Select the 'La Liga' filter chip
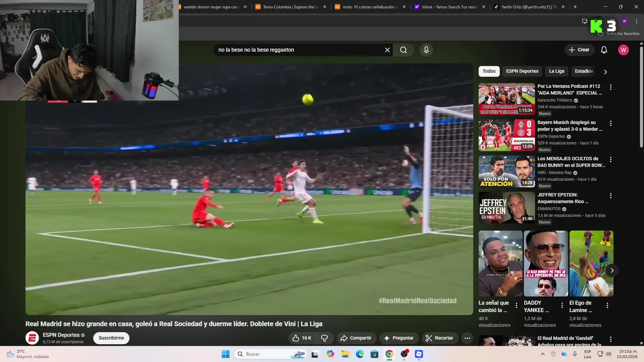644x362 pixels. (556, 71)
